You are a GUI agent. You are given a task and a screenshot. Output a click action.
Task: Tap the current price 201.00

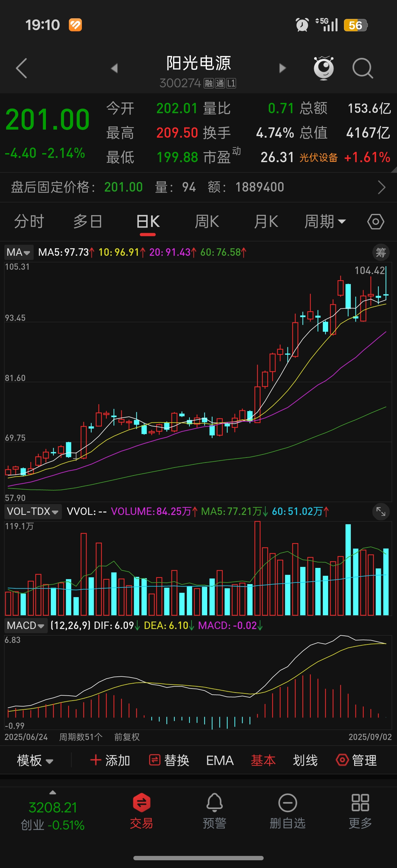pos(47,119)
